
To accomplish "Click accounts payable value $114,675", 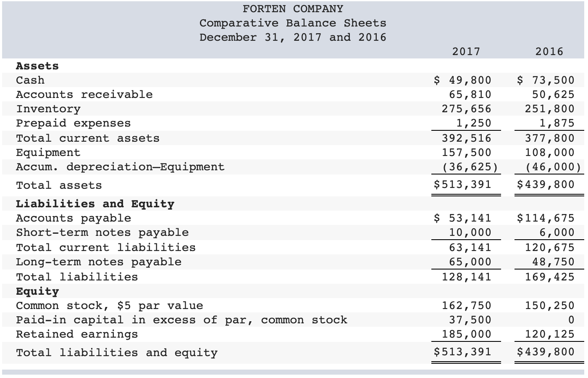I will pyautogui.click(x=545, y=218).
